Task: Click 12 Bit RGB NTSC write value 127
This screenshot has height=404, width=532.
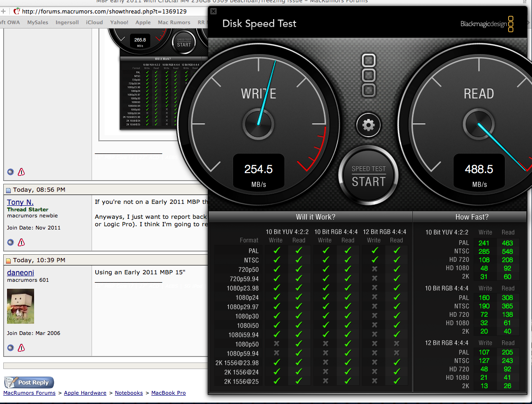Action: 484,361
